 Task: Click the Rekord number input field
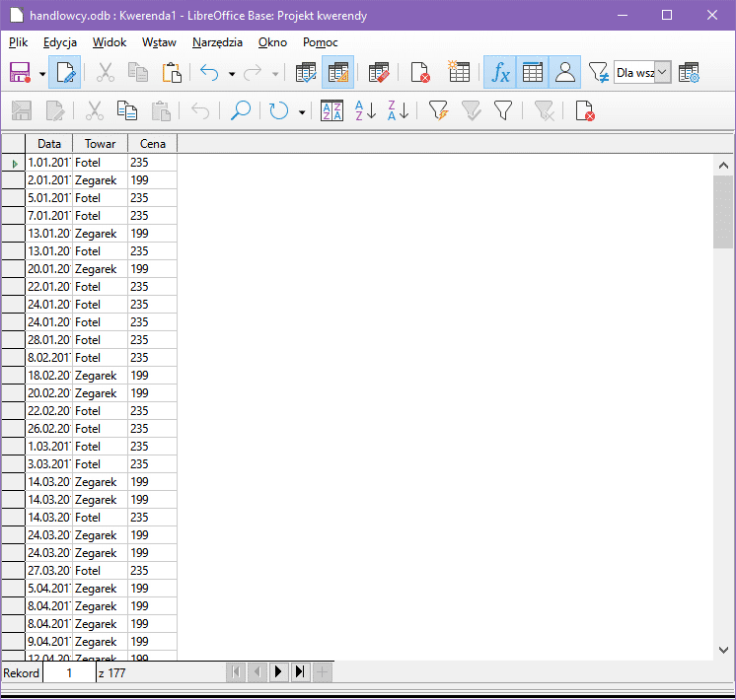point(69,673)
